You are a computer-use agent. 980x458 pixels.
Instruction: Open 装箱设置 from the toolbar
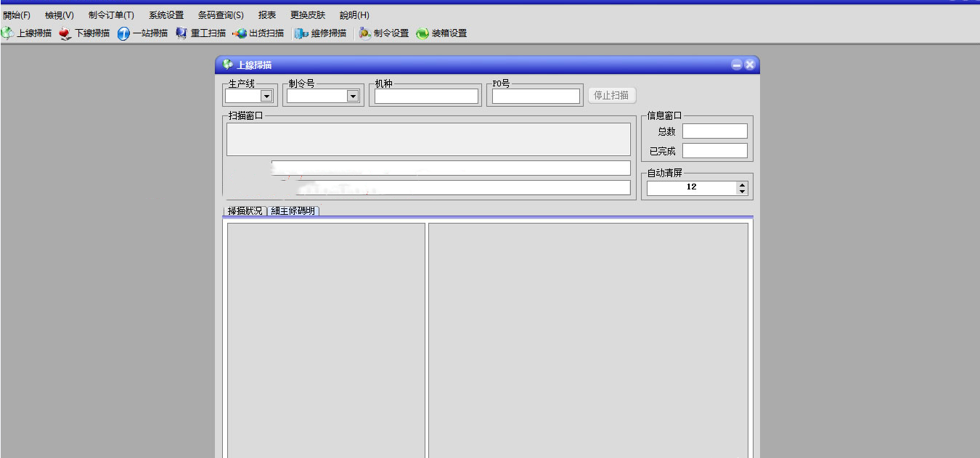(441, 33)
